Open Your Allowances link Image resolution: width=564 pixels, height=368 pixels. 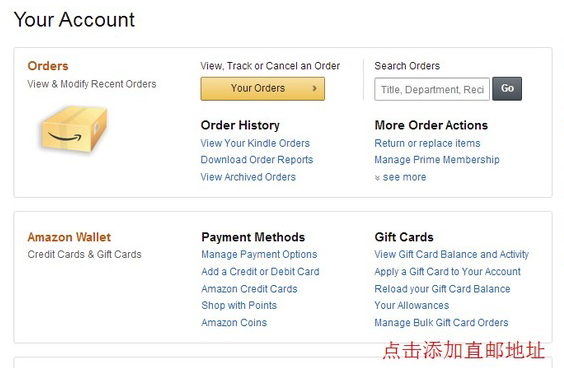(x=411, y=305)
